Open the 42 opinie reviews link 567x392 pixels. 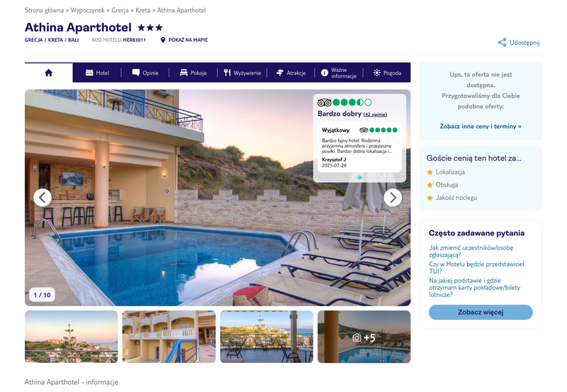coord(375,114)
